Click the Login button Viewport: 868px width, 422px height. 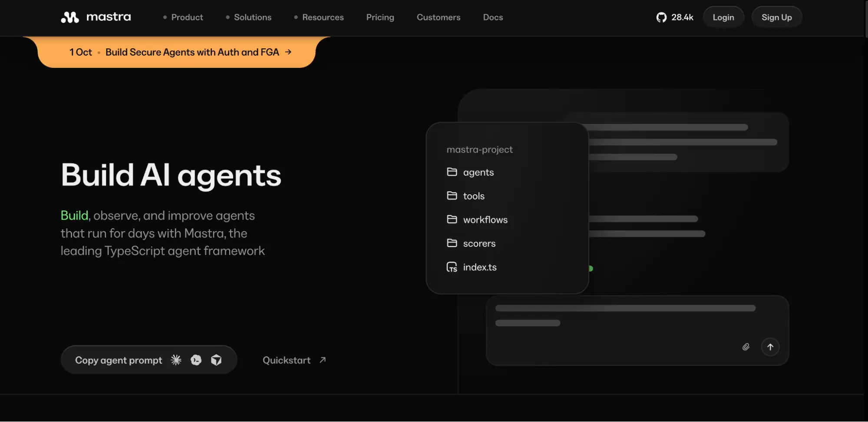coord(723,17)
